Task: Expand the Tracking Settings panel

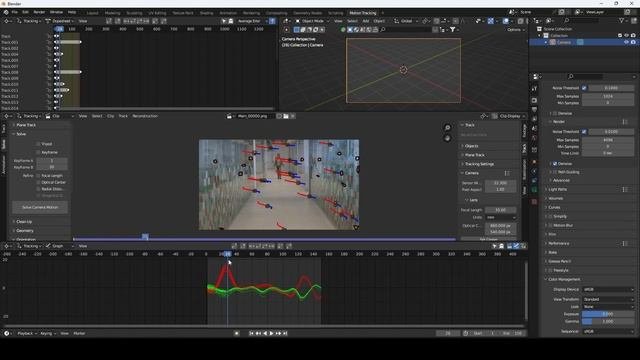Action: [x=479, y=164]
